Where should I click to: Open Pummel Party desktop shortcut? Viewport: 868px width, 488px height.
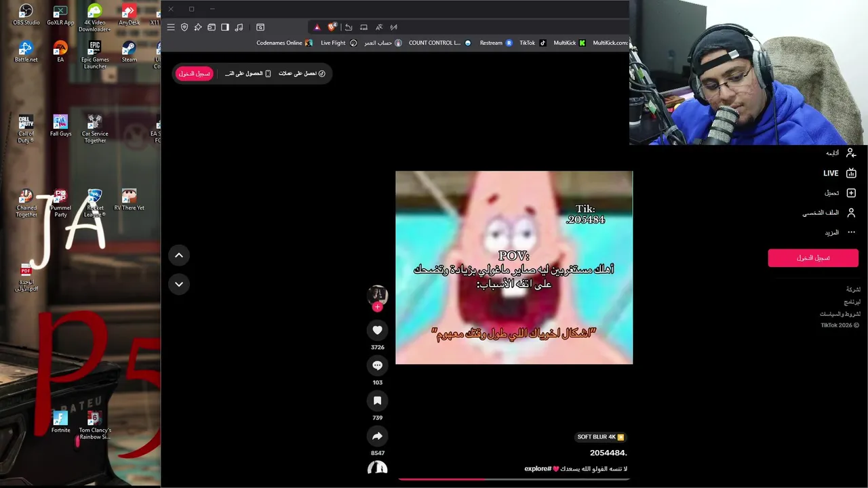[60, 203]
